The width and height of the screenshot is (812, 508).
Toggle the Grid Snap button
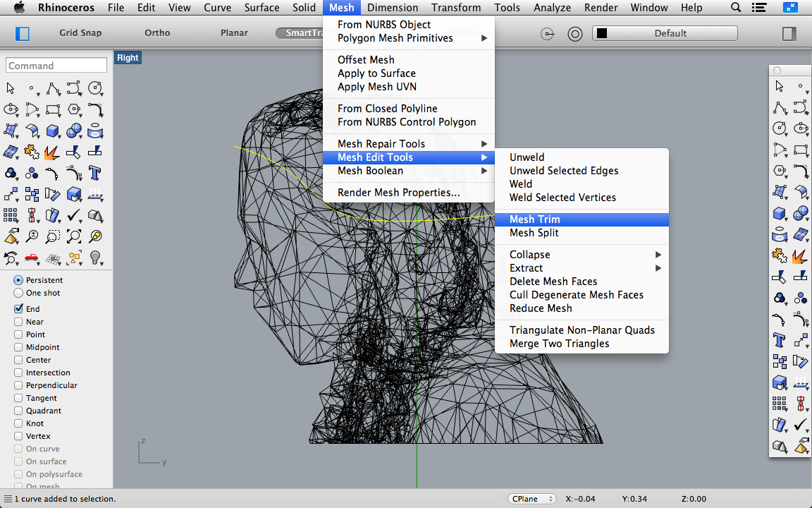(80, 32)
